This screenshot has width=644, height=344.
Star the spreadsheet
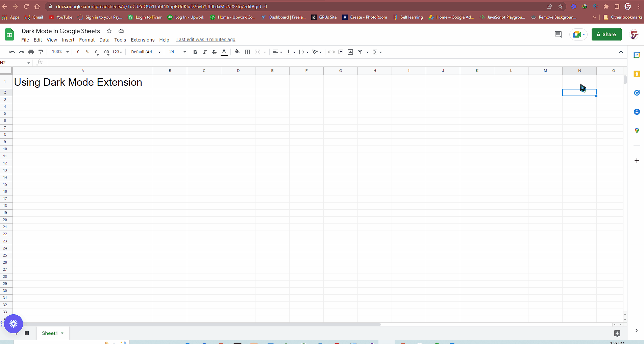109,31
